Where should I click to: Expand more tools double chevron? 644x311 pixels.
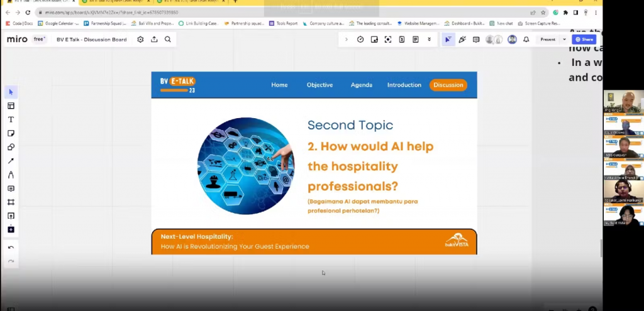tap(429, 40)
